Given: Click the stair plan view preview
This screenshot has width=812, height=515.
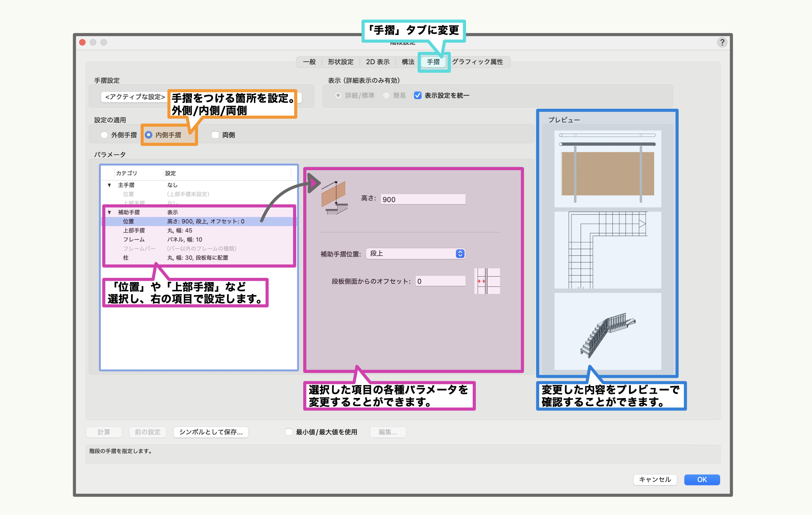Looking at the screenshot, I should 607,250.
